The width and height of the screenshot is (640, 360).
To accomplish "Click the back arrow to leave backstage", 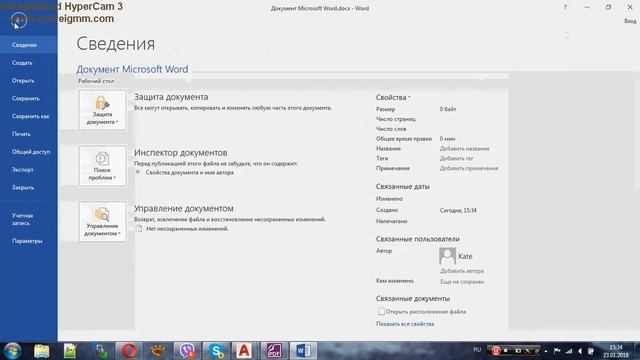I will pos(19,20).
